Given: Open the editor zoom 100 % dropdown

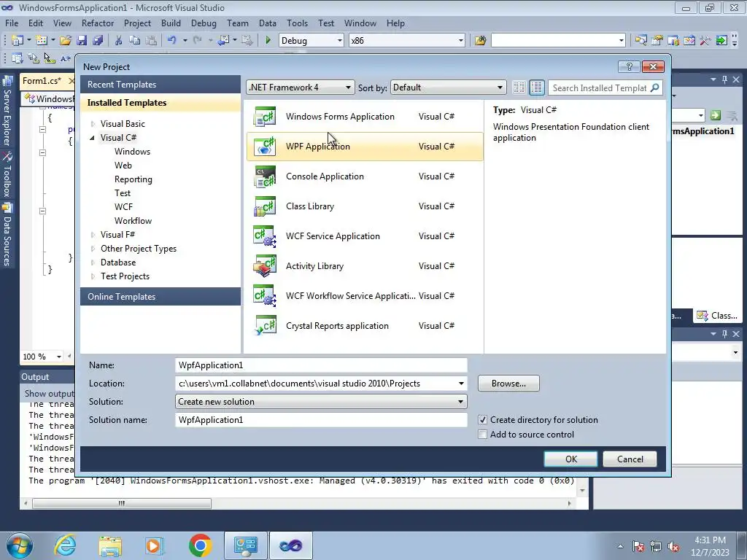Looking at the screenshot, I should [58, 357].
